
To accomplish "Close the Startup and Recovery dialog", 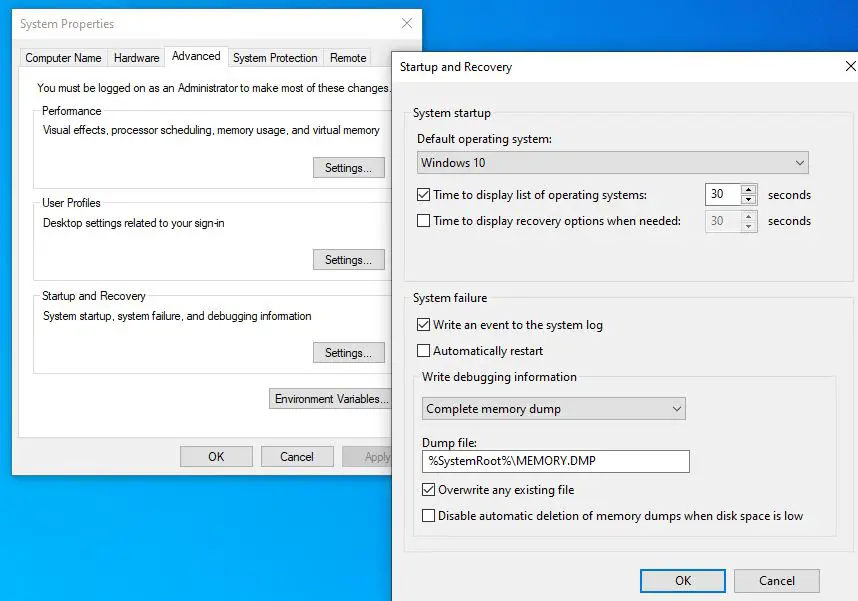I will (x=850, y=67).
